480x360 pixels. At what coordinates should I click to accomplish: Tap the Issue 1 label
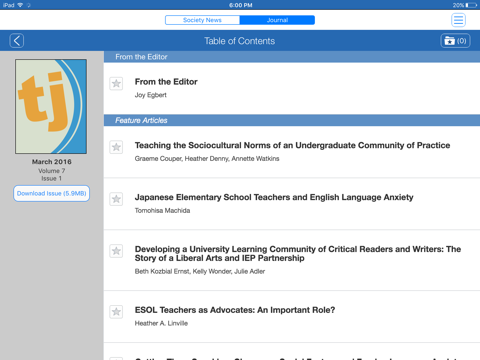tap(51, 179)
